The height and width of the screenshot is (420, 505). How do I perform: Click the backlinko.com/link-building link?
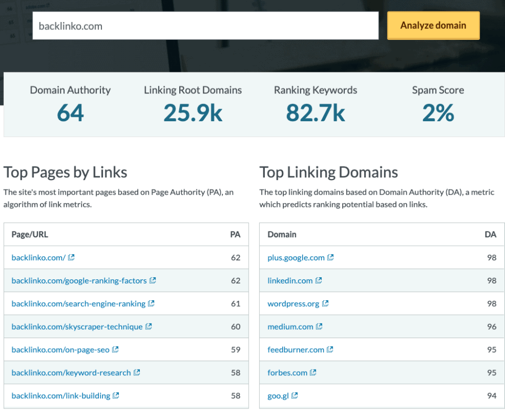click(60, 396)
